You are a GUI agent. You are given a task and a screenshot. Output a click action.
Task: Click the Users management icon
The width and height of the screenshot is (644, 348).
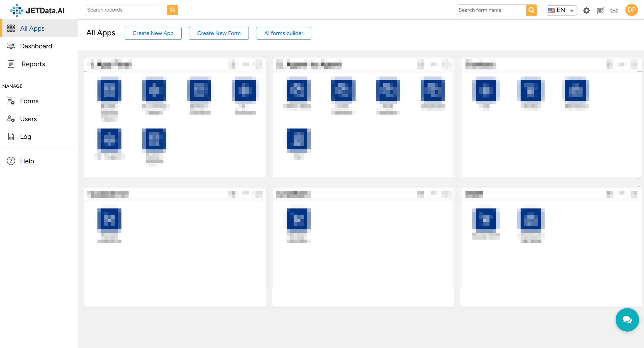[x=11, y=119]
